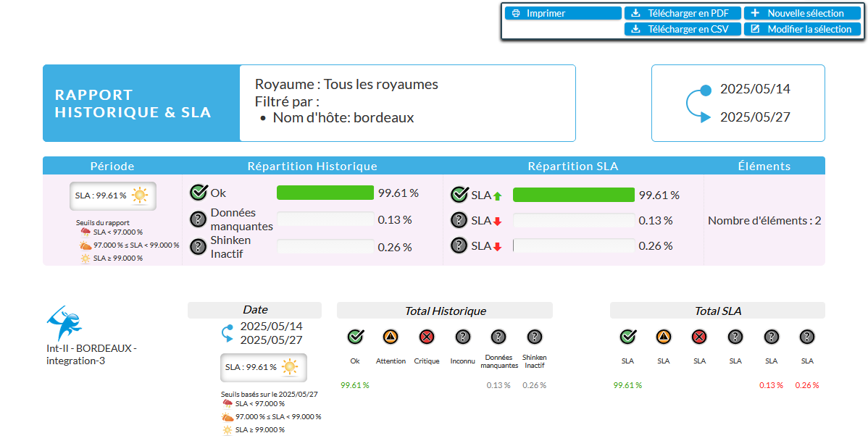Click the Shinken Inactif question icon in Répartition Historique

click(x=199, y=247)
